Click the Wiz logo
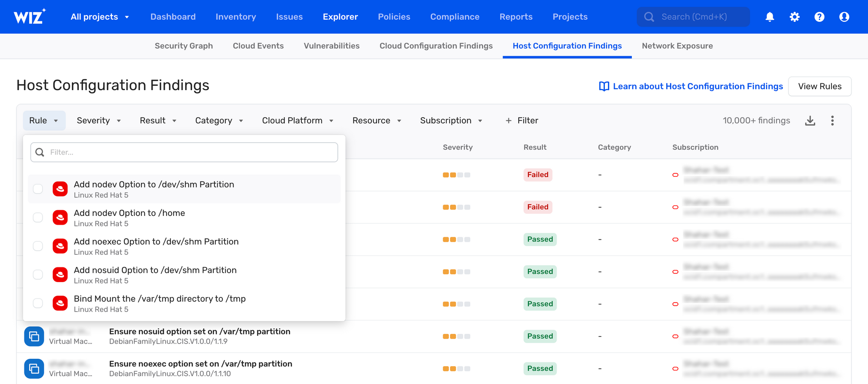Image resolution: width=868 pixels, height=384 pixels. click(30, 17)
